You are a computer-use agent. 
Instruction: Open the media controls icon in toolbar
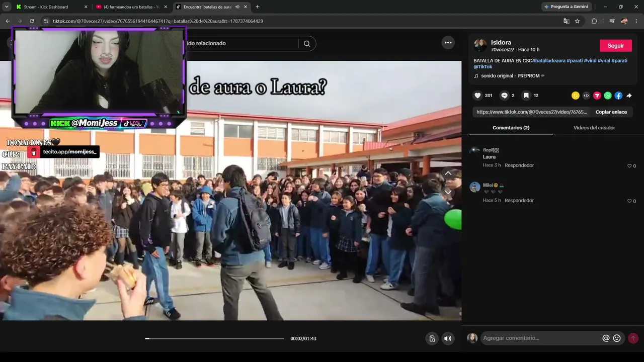(612, 21)
